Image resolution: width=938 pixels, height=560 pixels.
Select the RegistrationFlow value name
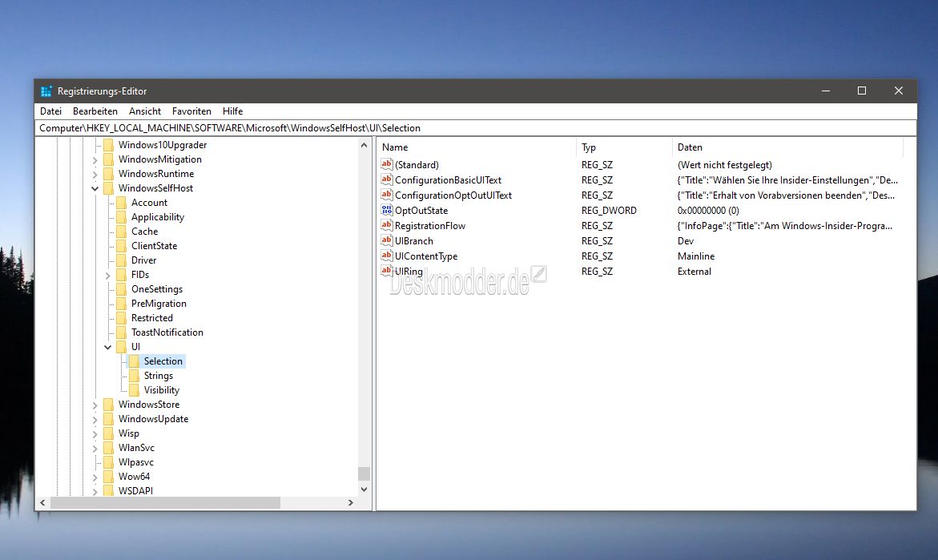[x=430, y=226]
